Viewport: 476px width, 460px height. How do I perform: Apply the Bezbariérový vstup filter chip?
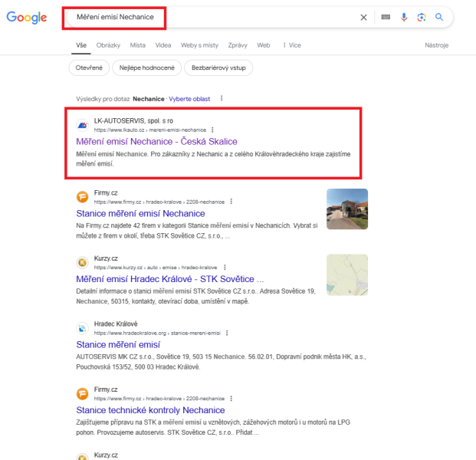218,67
